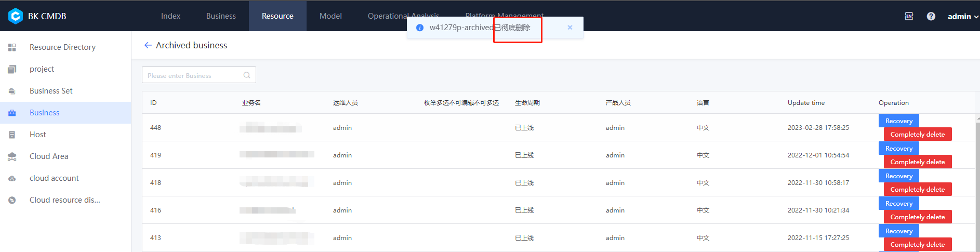Viewport: 980px width, 252px height.
Task: Click update time 2022-12-01 10:54:54
Action: pos(818,155)
